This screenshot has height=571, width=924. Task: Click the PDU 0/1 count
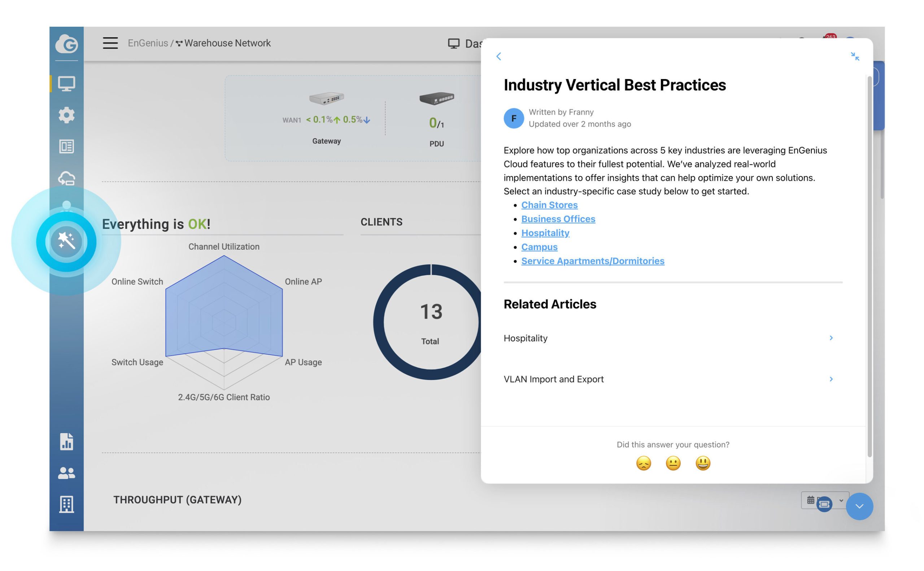point(436,123)
